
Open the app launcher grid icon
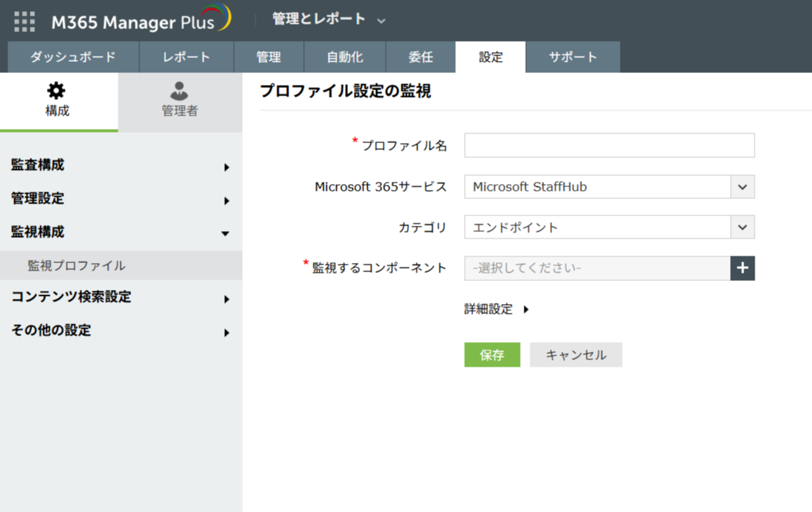[x=25, y=21]
